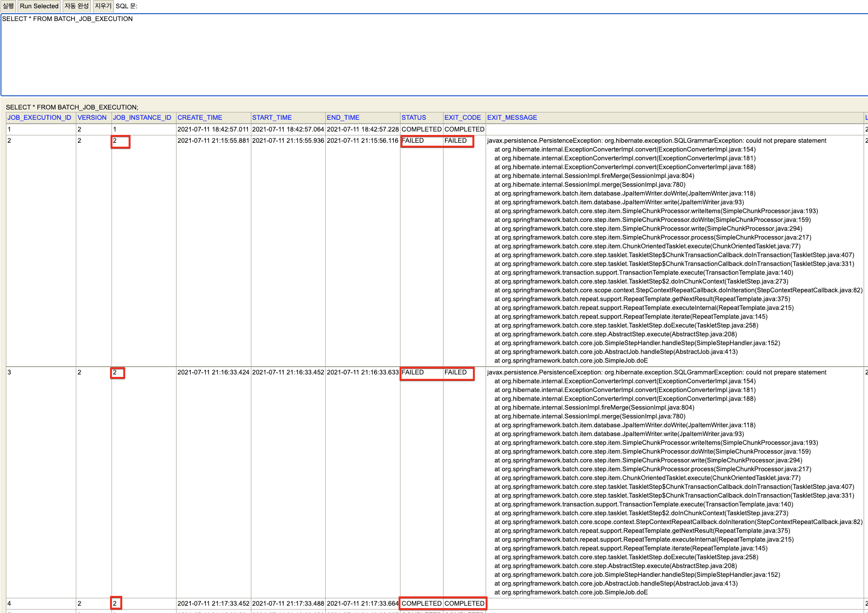Click the VERSION column header
Image resolution: width=868 pixels, height=613 pixels.
[92, 118]
